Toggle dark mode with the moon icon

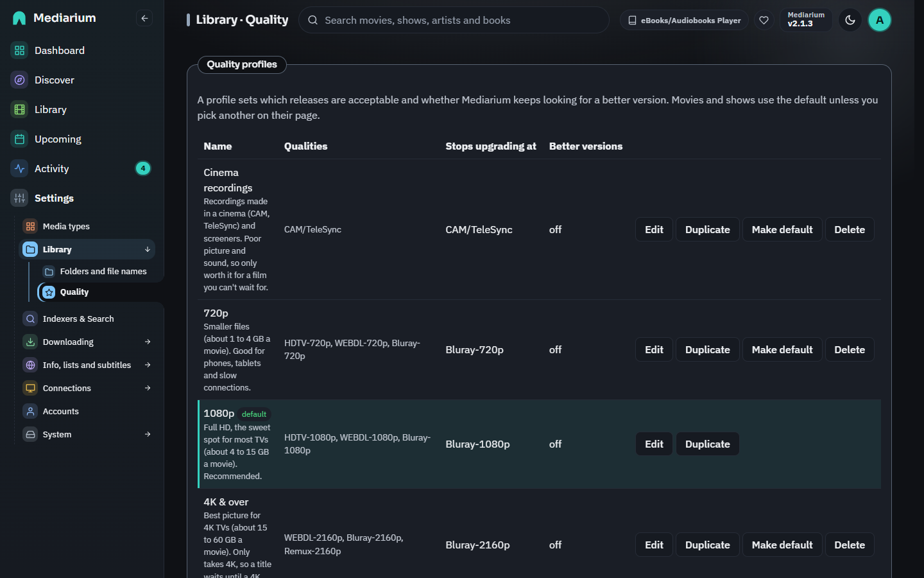[850, 20]
